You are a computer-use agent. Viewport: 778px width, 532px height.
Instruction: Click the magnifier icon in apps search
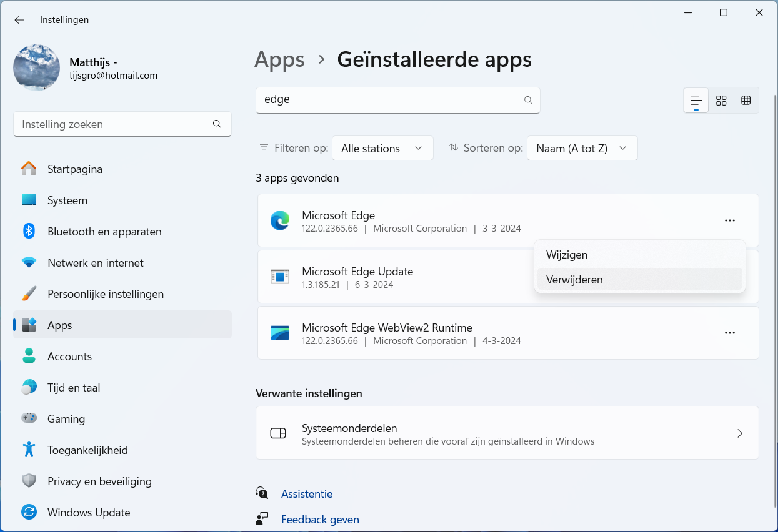tap(528, 100)
